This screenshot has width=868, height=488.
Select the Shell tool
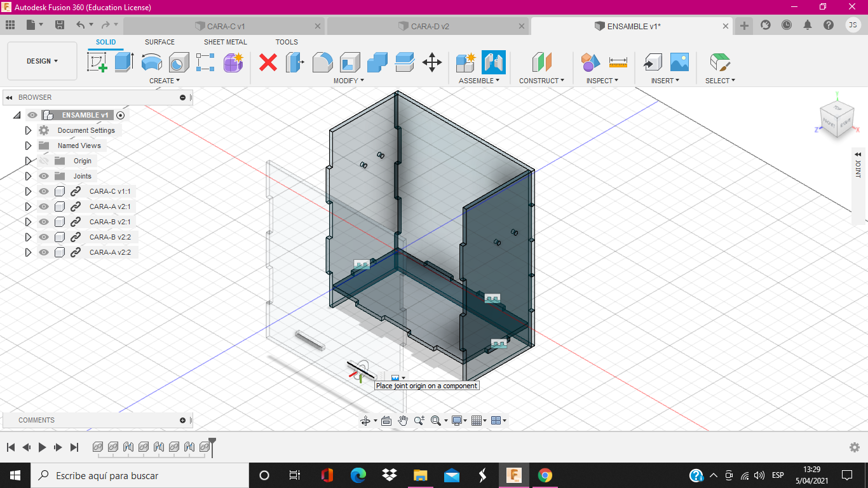349,62
